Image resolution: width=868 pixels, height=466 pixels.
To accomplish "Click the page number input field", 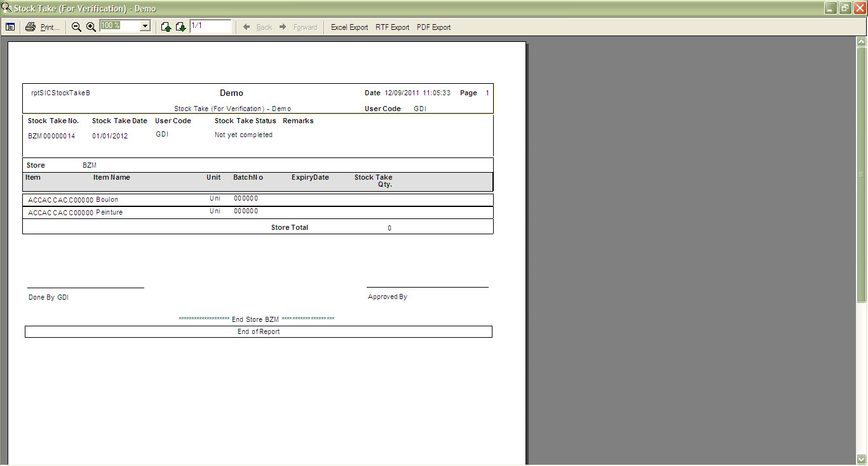I will pyautogui.click(x=210, y=26).
